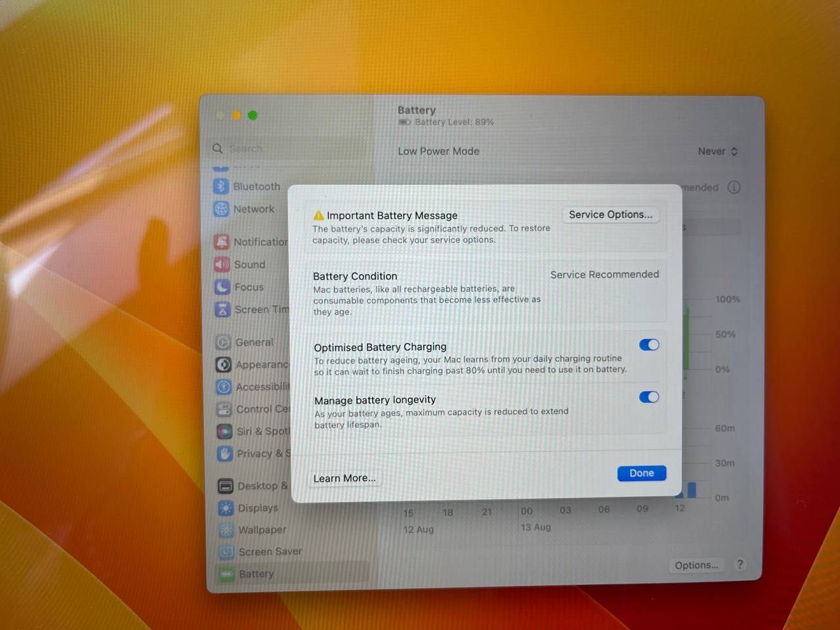
Task: Select Wallpaper in the sidebar
Action: click(292, 530)
